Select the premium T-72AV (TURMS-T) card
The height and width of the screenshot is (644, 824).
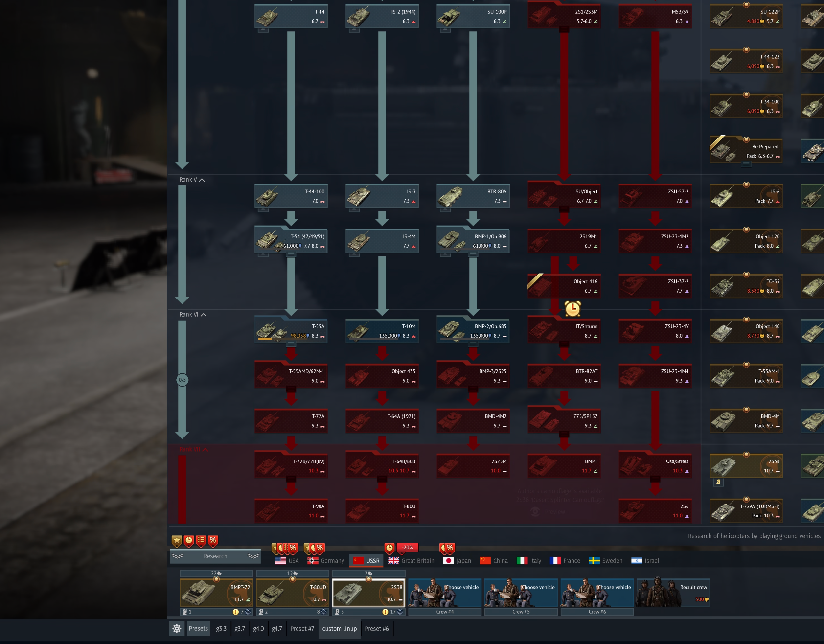[746, 511]
